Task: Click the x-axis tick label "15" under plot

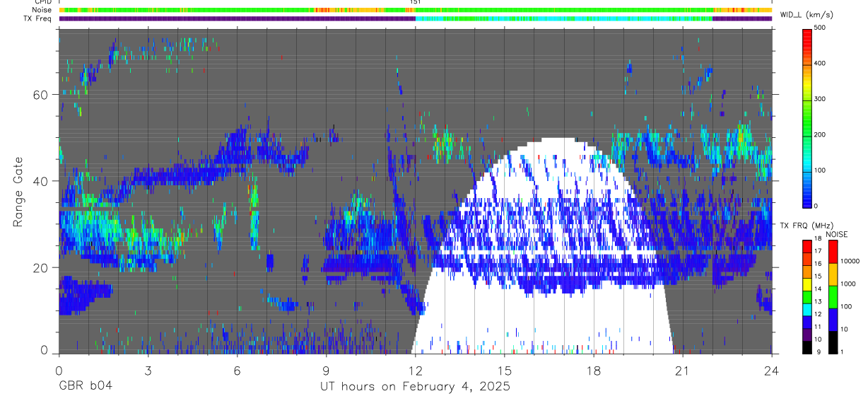Action: pos(505,371)
